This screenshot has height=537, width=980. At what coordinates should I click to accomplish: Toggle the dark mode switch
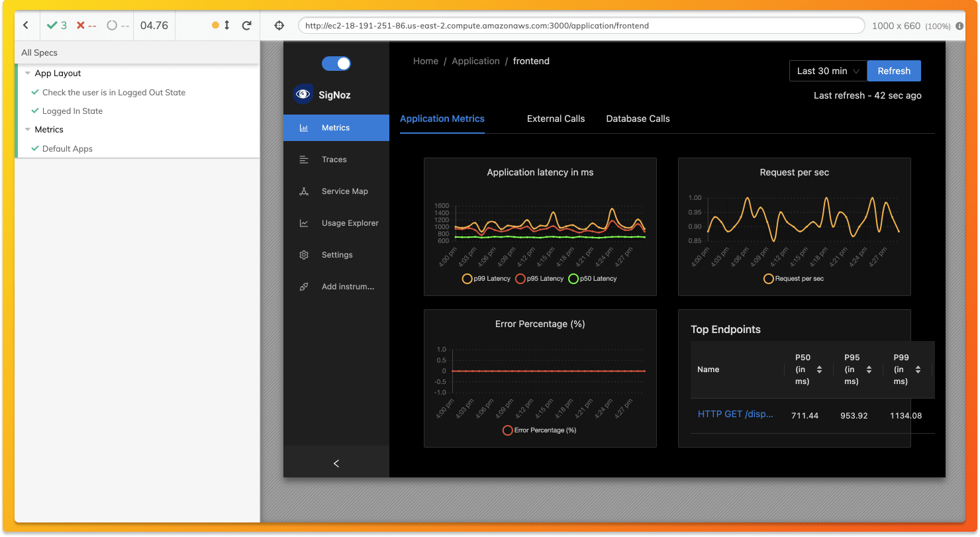click(336, 64)
